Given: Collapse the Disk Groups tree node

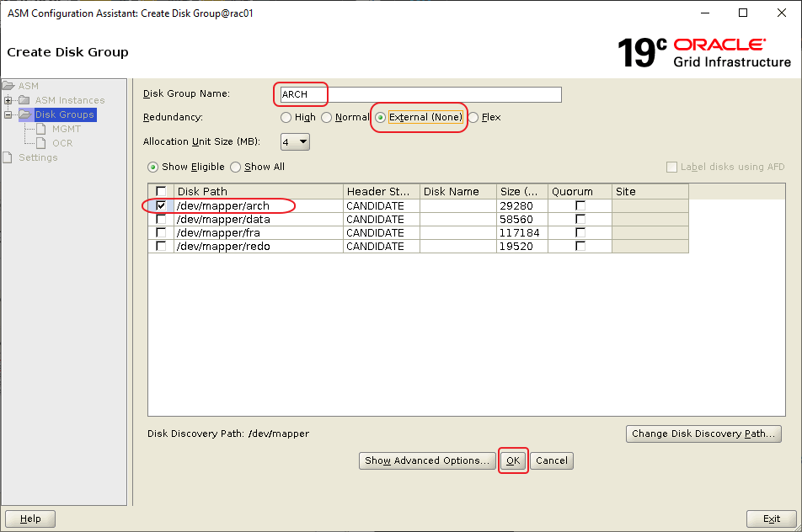Looking at the screenshot, I should [x=8, y=114].
